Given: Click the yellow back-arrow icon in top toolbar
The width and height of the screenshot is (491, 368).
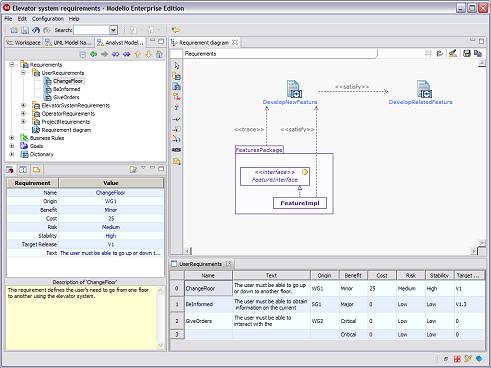Looking at the screenshot, I should pos(176,30).
